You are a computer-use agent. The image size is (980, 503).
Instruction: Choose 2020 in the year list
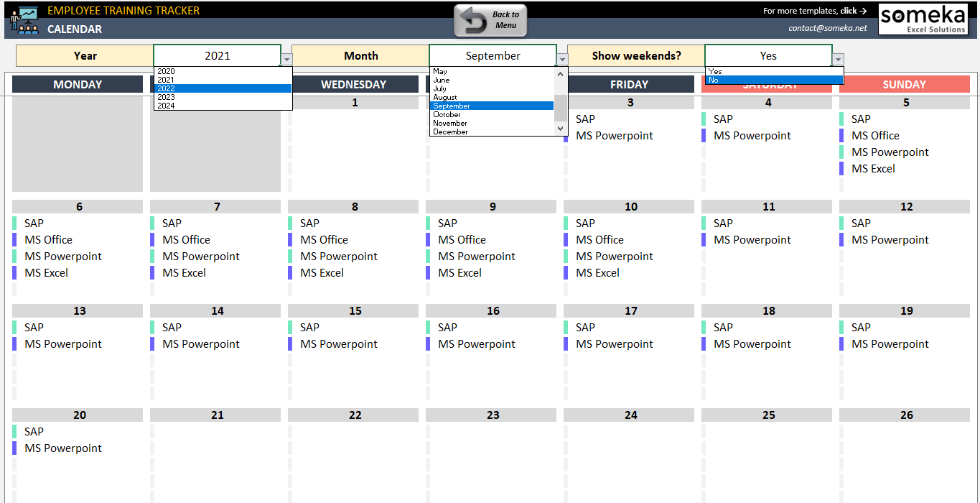coord(223,71)
